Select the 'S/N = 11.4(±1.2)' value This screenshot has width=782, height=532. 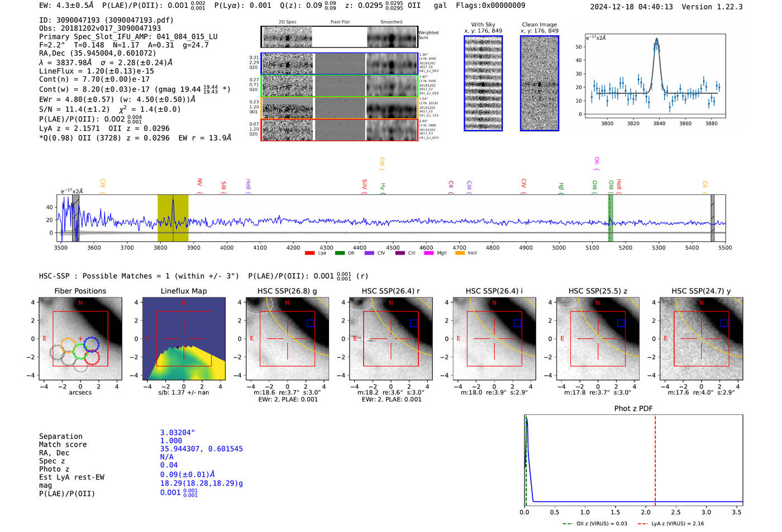pyautogui.click(x=74, y=109)
